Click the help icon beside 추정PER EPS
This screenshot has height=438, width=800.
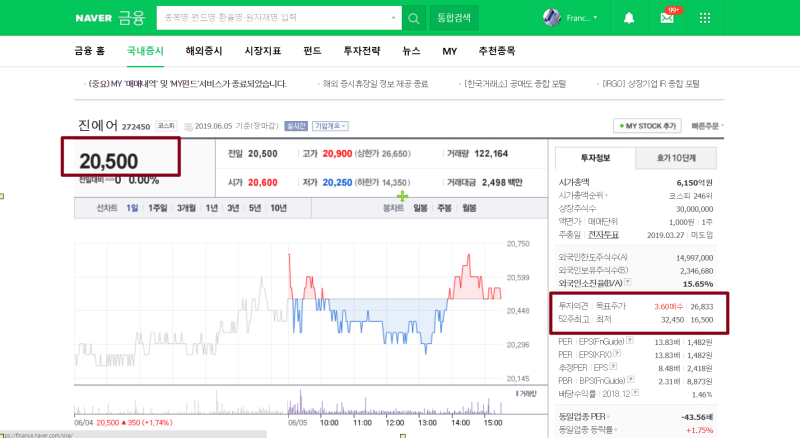point(613,367)
